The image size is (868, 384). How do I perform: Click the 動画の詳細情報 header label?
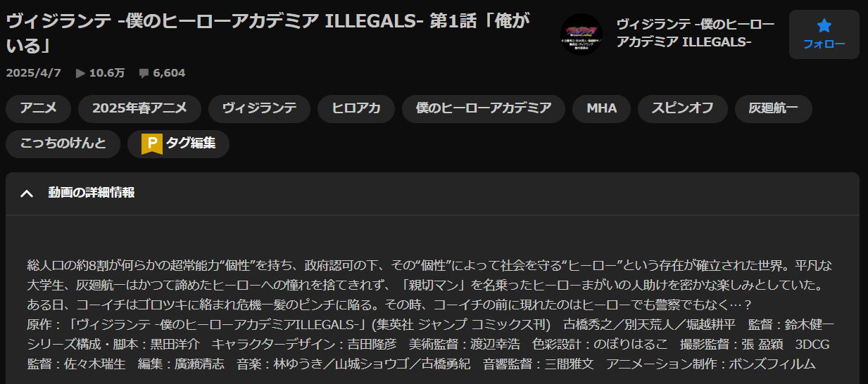point(92,193)
